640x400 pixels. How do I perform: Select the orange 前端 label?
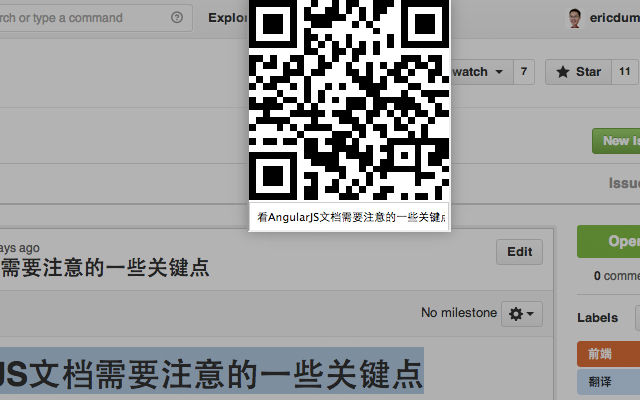pyautogui.click(x=609, y=354)
